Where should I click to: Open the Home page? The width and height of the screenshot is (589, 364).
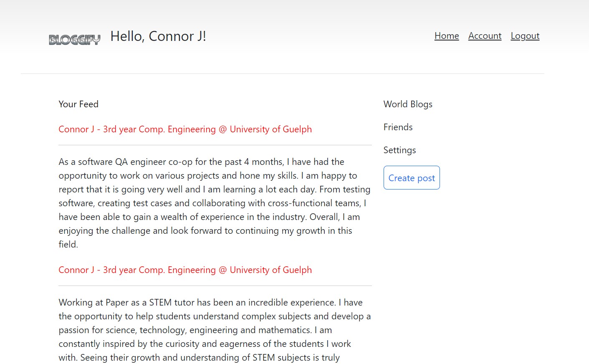(446, 36)
